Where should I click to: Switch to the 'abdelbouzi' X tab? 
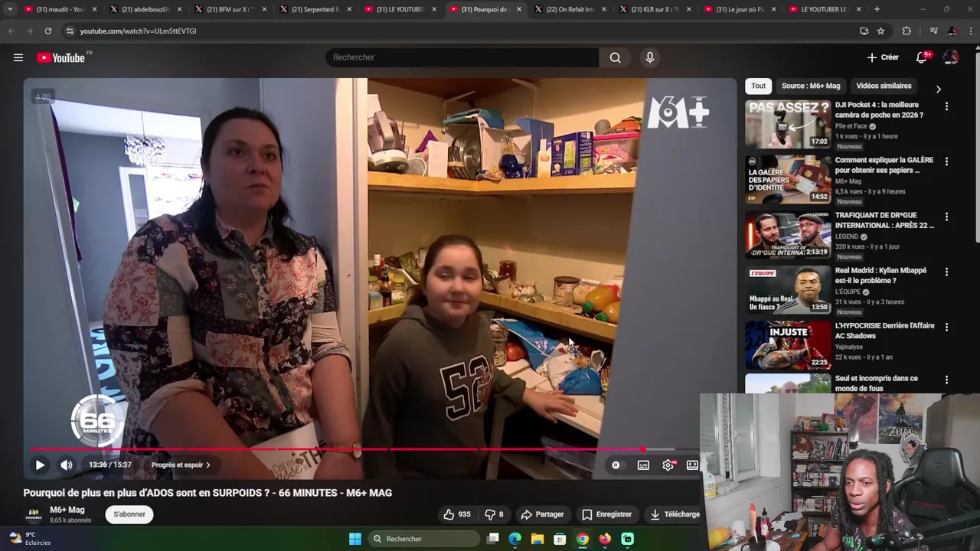pos(145,9)
